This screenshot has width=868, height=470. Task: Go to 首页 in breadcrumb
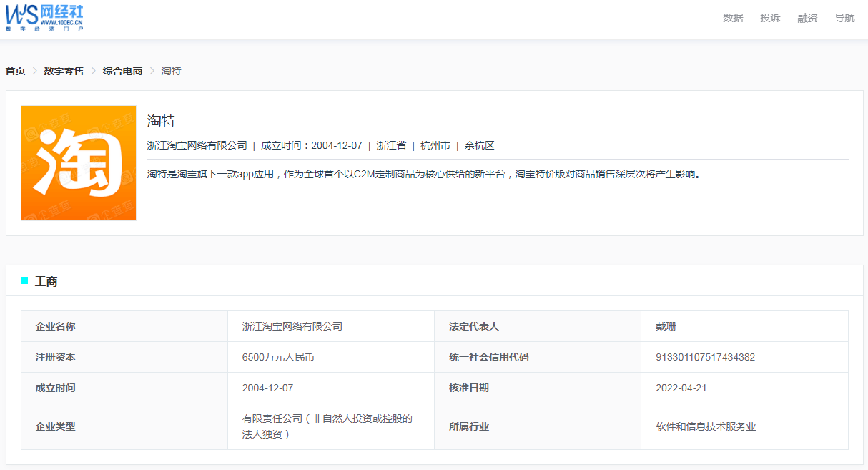pos(16,71)
